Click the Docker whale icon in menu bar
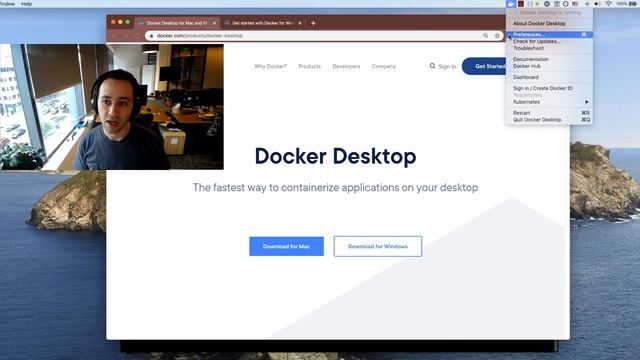The width and height of the screenshot is (640, 360). (511, 4)
